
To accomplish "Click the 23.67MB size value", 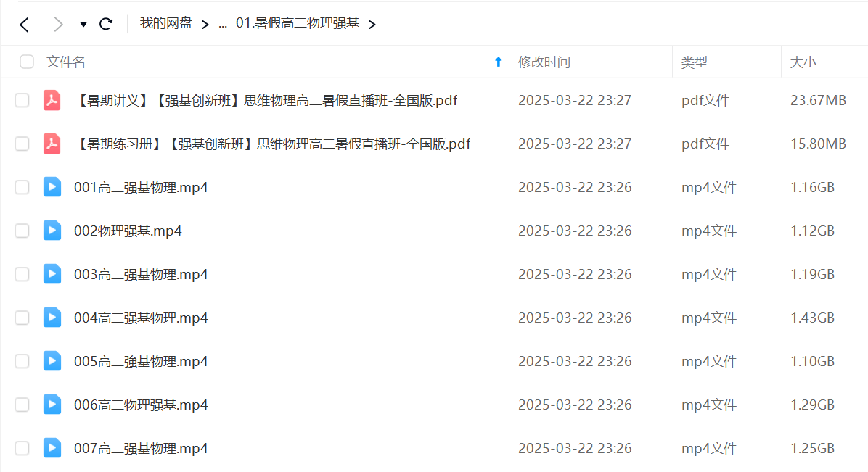I will coord(818,100).
